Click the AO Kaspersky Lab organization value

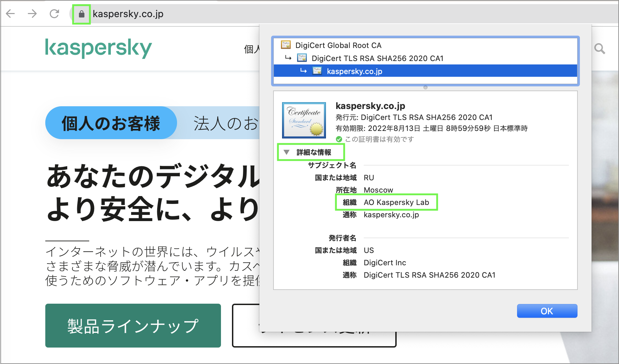click(396, 202)
